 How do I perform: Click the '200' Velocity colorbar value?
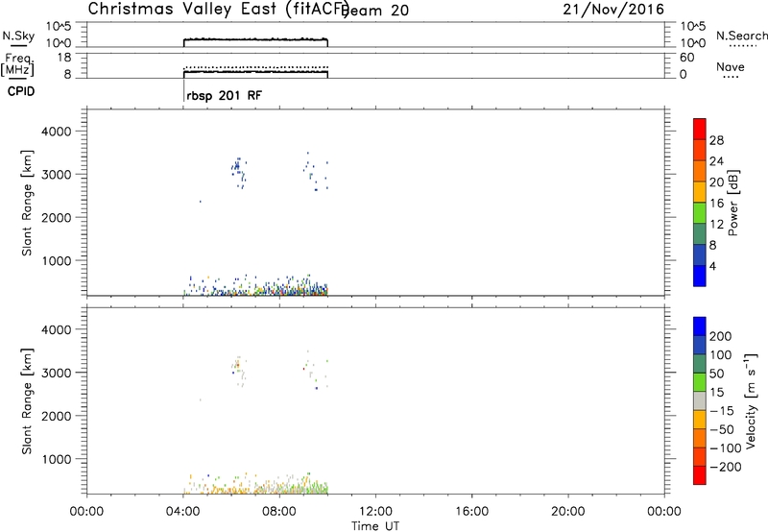(x=721, y=336)
